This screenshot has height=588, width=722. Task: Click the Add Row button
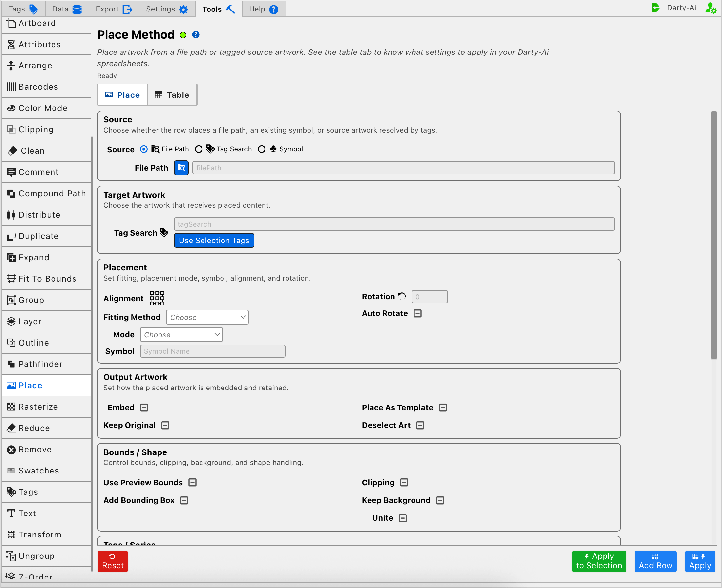(656, 561)
